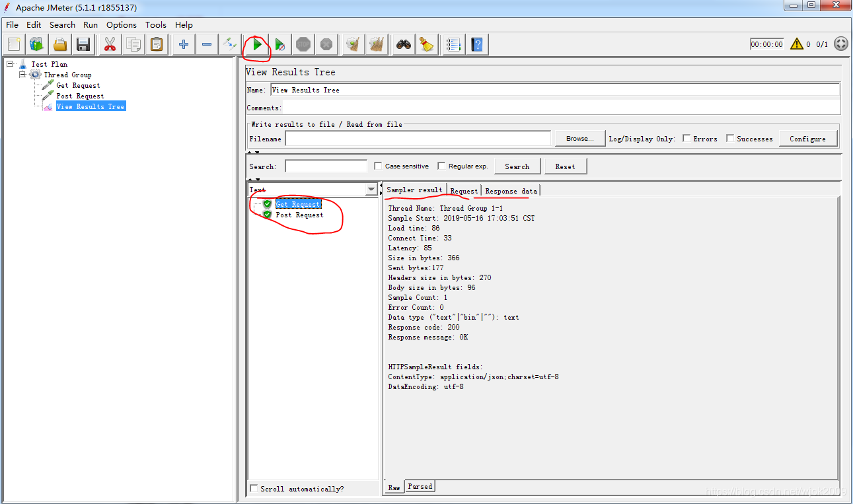
Task: Open the File menu
Action: (x=12, y=24)
